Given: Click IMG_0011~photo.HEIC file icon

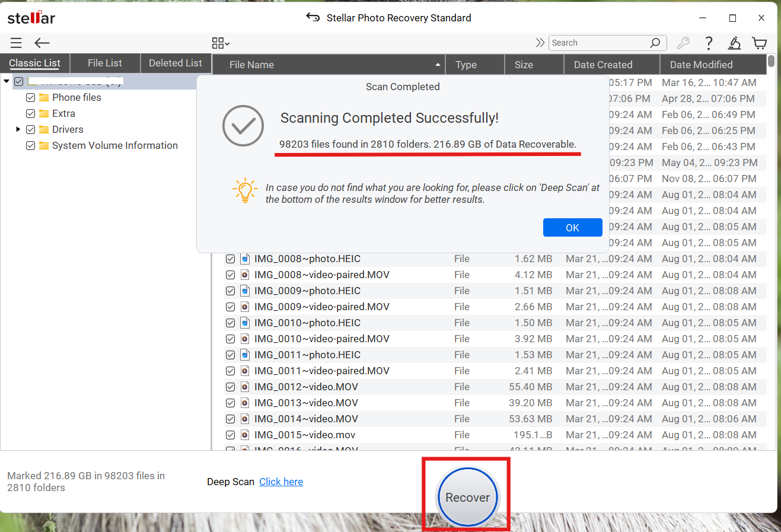Looking at the screenshot, I should (x=245, y=355).
